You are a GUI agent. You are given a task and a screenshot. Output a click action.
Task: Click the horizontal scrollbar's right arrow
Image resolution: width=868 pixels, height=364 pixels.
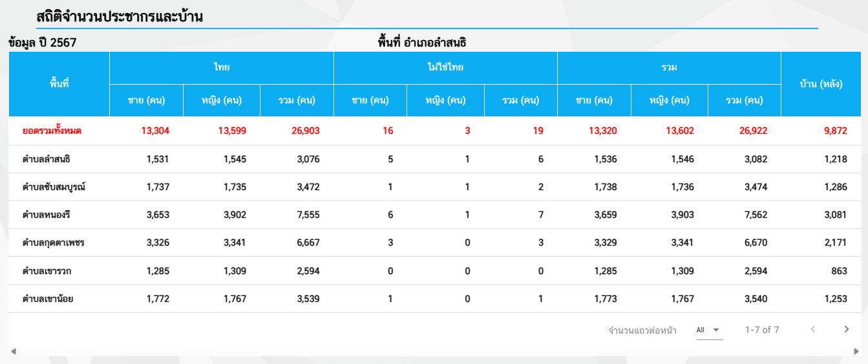tap(856, 352)
